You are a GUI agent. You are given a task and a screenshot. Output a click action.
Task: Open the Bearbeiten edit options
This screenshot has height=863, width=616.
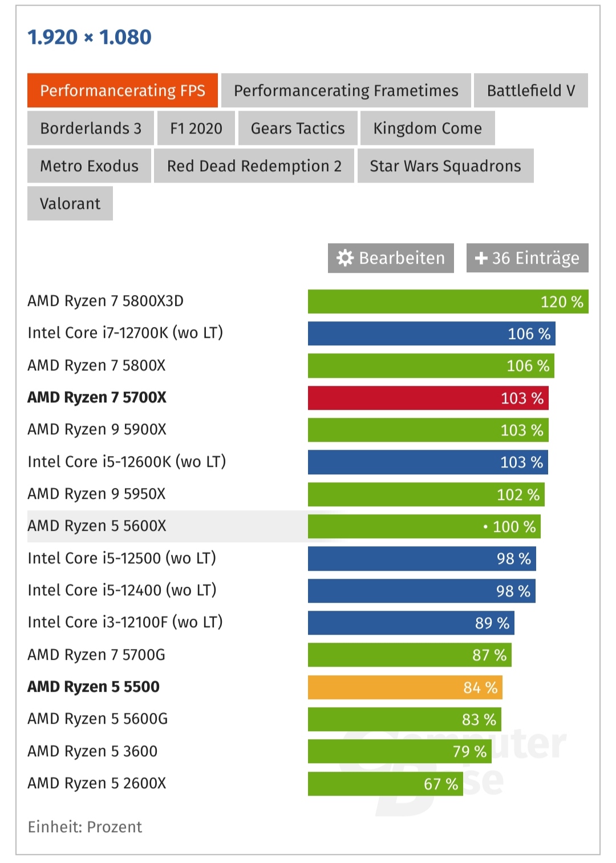pos(391,258)
